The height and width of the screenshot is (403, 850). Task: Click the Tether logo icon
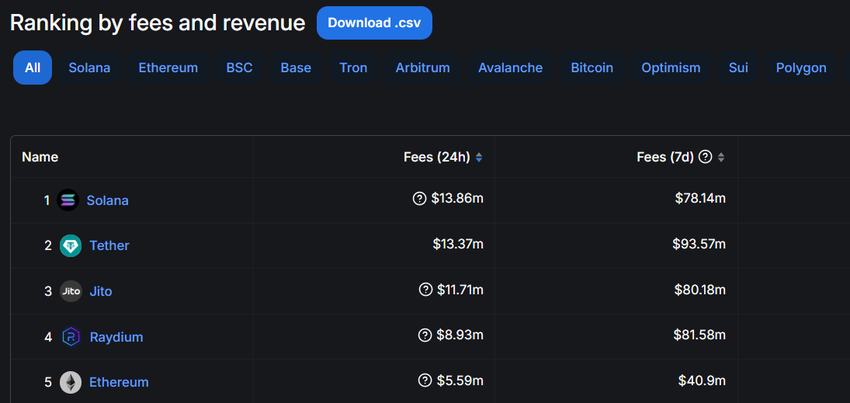(x=70, y=246)
